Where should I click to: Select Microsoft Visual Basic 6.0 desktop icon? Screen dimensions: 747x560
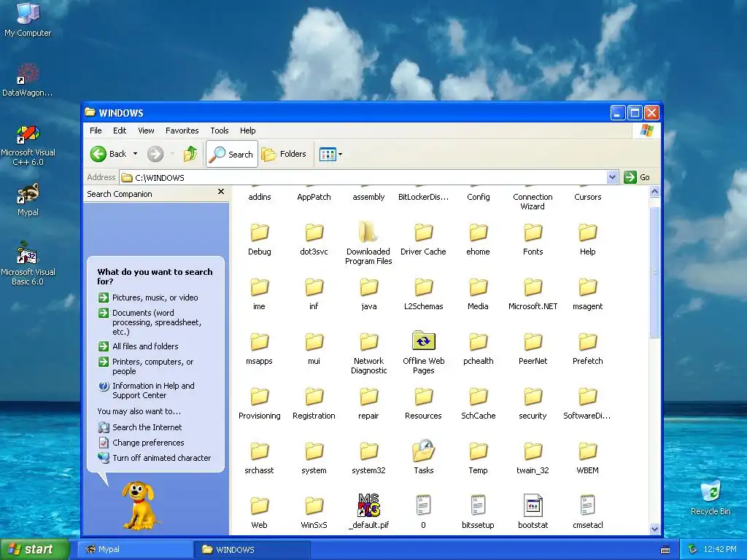point(28,263)
